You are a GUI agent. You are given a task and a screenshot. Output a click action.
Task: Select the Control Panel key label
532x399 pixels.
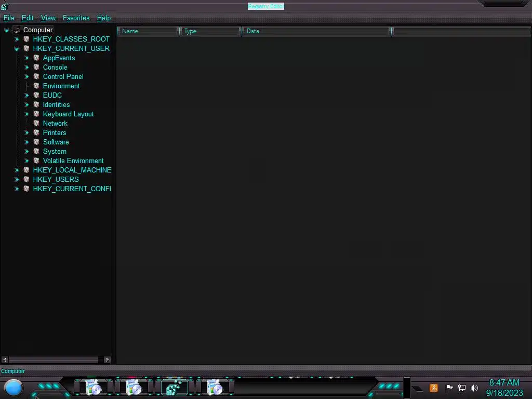tap(63, 77)
